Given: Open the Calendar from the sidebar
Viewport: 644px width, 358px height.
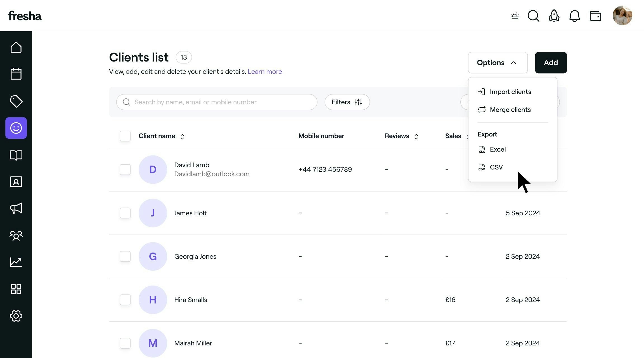Looking at the screenshot, I should pyautogui.click(x=16, y=74).
